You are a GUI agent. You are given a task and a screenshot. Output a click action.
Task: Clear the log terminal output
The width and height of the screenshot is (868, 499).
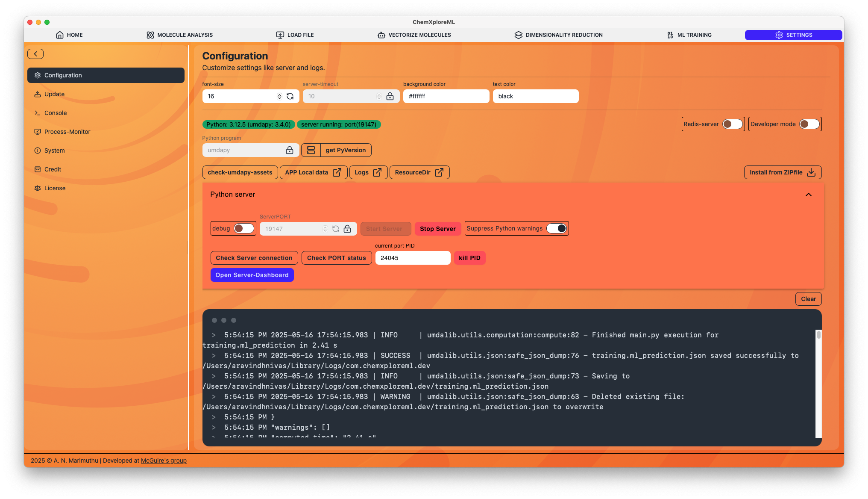point(808,299)
